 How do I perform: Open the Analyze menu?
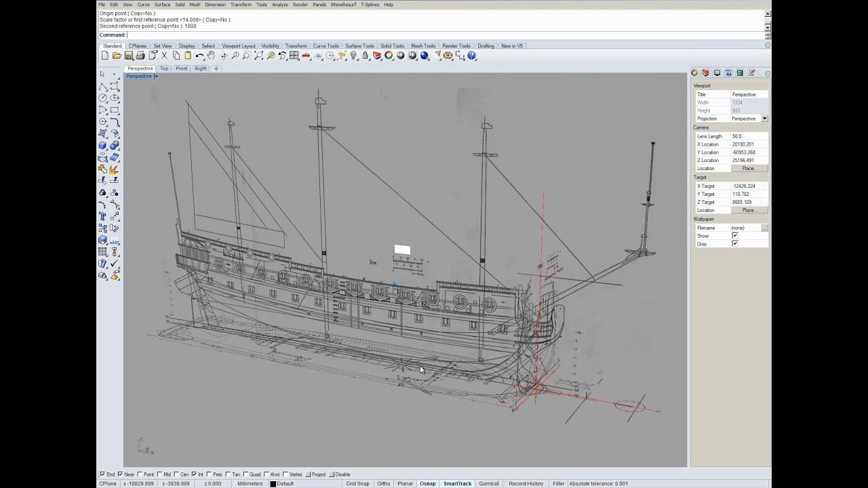click(x=280, y=5)
